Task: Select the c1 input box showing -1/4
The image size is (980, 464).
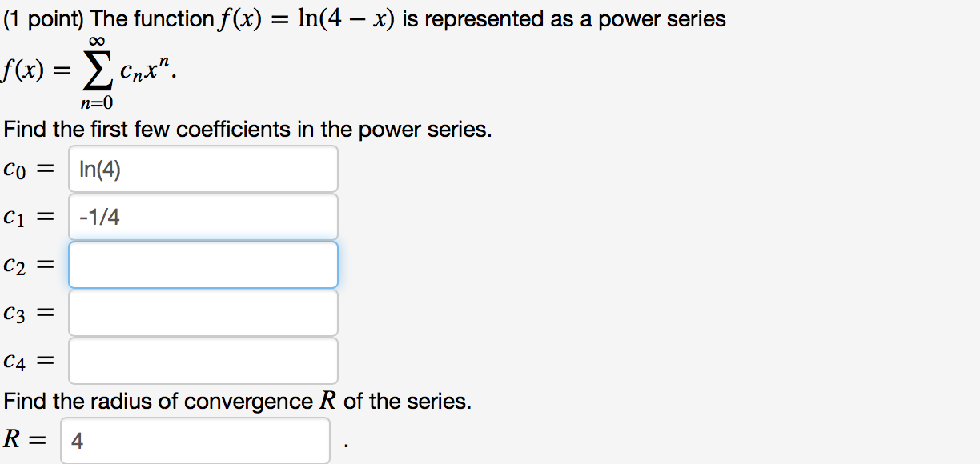Action: click(x=203, y=216)
